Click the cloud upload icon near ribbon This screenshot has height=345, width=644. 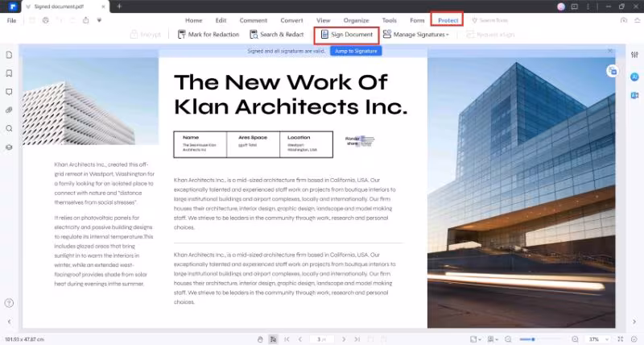pos(623,20)
